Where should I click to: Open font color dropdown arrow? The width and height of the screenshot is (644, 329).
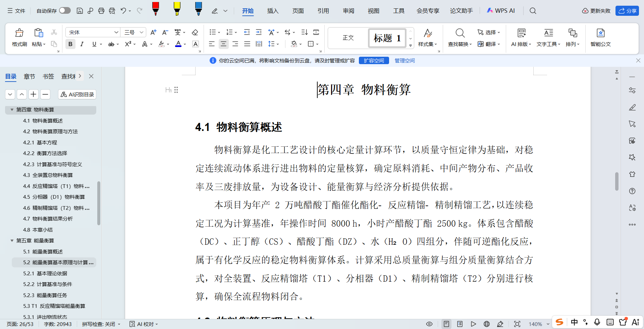click(x=185, y=44)
